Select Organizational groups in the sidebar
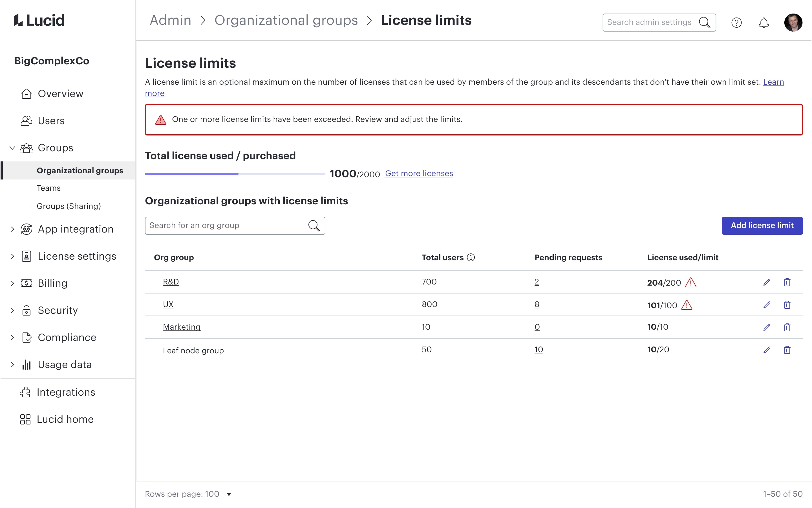Screen dimensions: 812x508 (x=68, y=170)
